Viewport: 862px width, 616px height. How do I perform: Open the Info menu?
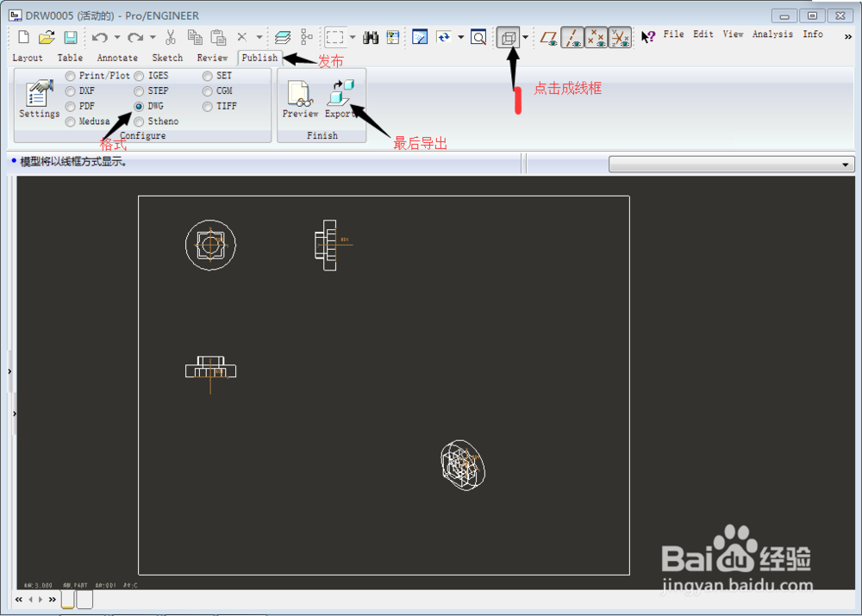click(813, 34)
